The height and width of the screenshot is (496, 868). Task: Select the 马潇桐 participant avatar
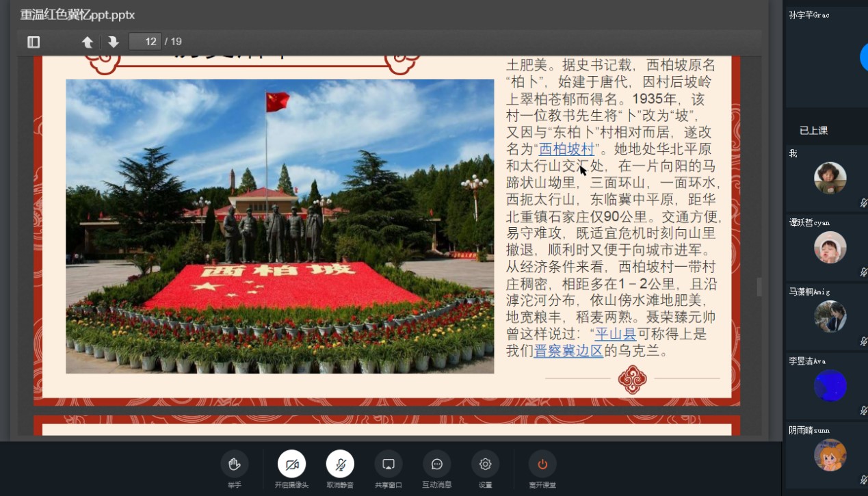830,316
